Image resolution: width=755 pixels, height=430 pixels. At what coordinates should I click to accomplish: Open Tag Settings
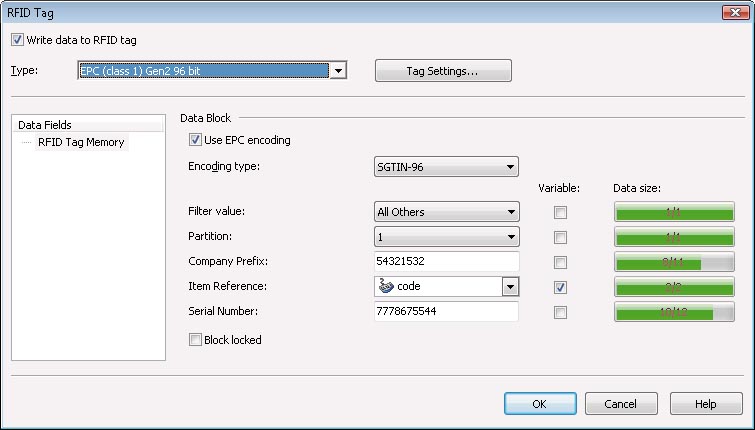(x=443, y=71)
